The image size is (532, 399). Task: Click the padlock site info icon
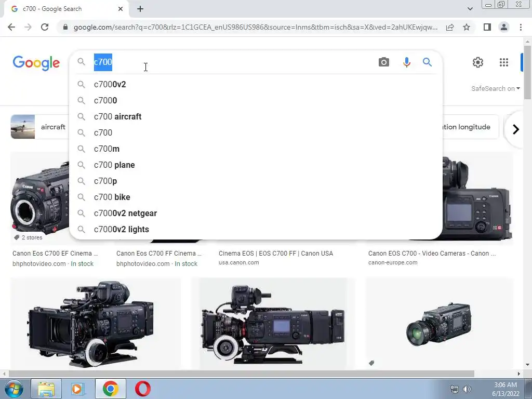pos(65,27)
